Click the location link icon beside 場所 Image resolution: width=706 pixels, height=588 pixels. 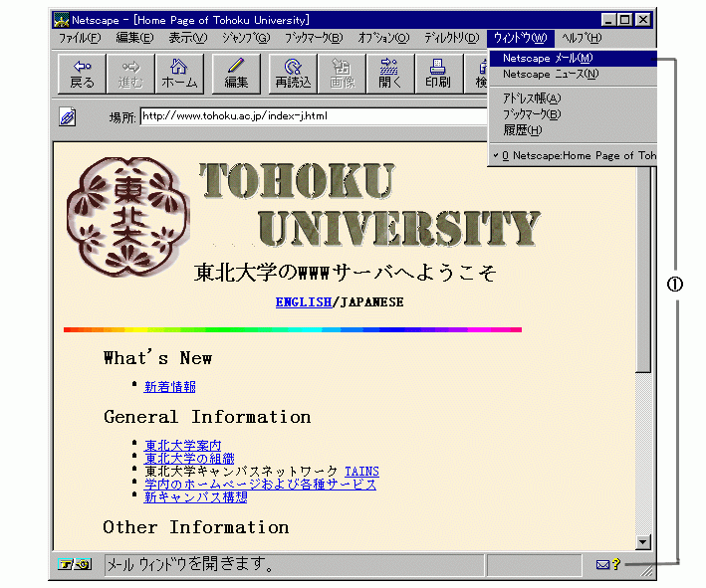coord(68,117)
